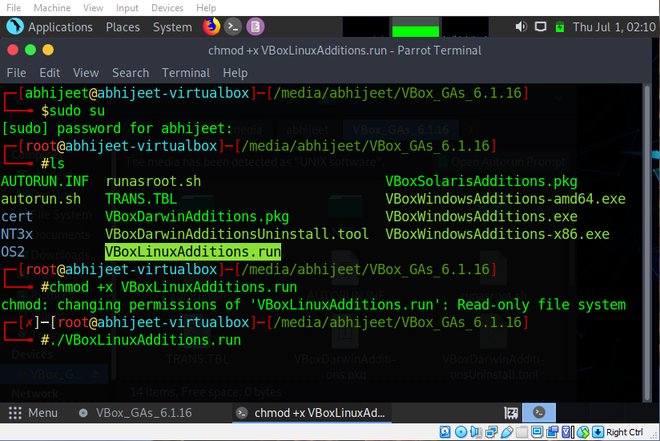
Task: Click autorun.sh in terminal listing
Action: [41, 199]
